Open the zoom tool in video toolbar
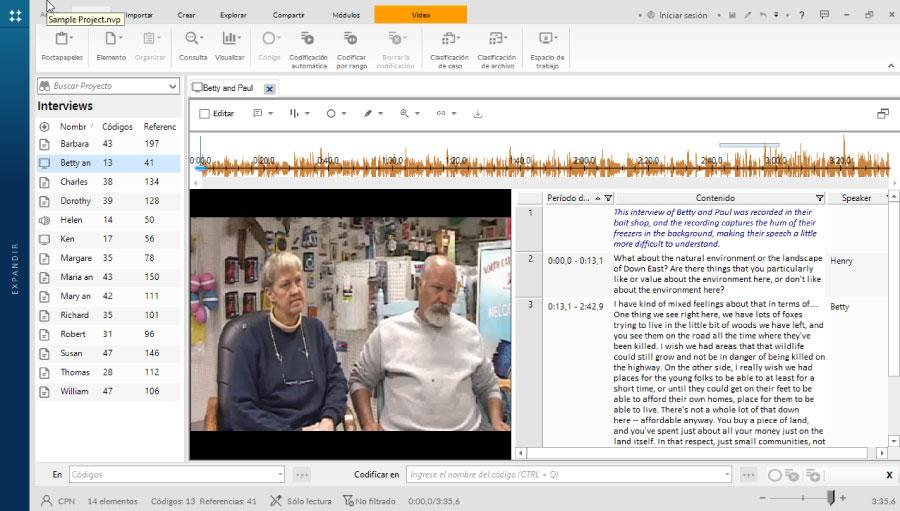900x511 pixels. (409, 114)
